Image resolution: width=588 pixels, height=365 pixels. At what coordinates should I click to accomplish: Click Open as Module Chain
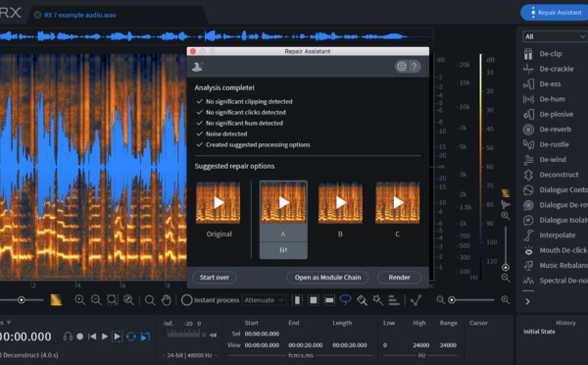(327, 277)
